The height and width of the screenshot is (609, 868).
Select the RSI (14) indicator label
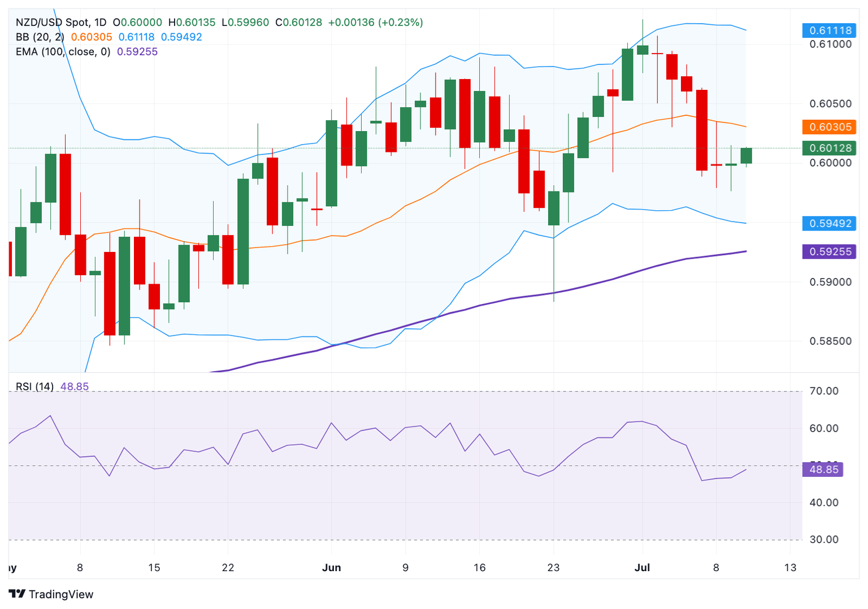pyautogui.click(x=34, y=386)
